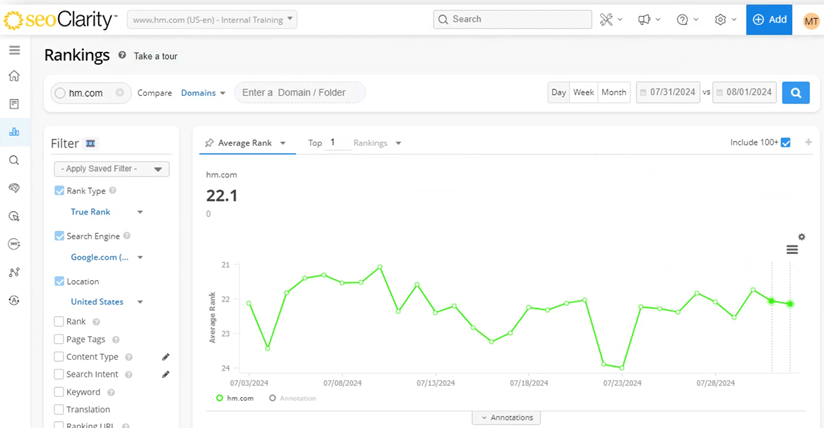This screenshot has height=428, width=824.
Task: Switch to Month granularity
Action: 614,92
